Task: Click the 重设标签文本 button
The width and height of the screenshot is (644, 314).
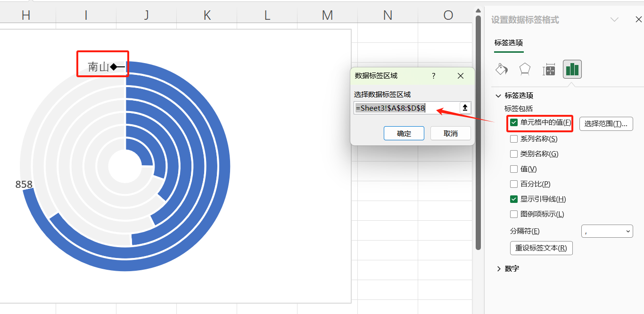Action: [x=541, y=248]
